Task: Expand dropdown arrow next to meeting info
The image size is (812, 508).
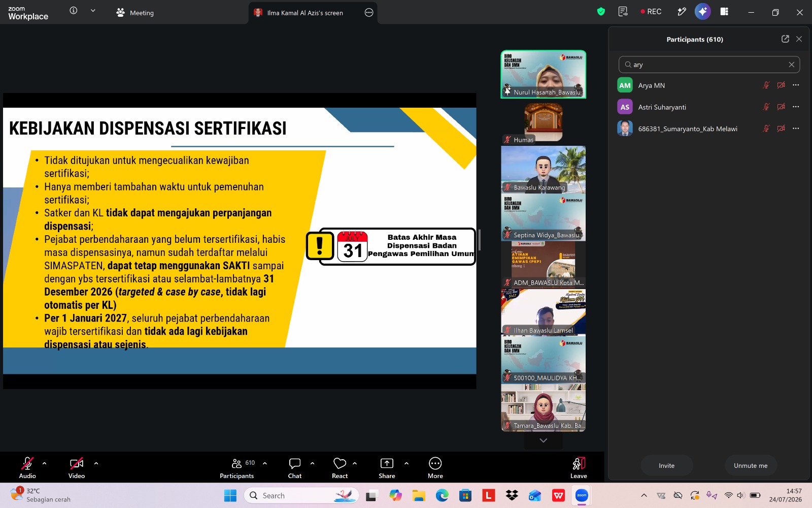Action: pyautogui.click(x=93, y=11)
